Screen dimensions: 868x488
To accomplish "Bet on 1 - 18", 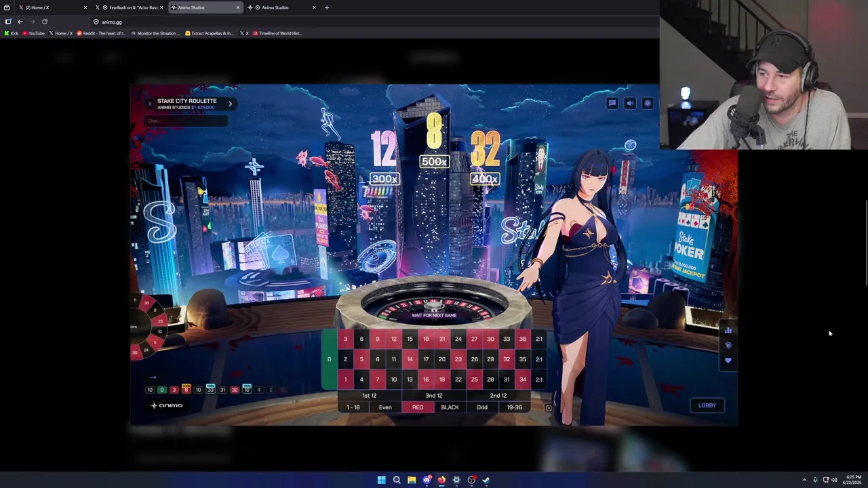I will [x=353, y=407].
